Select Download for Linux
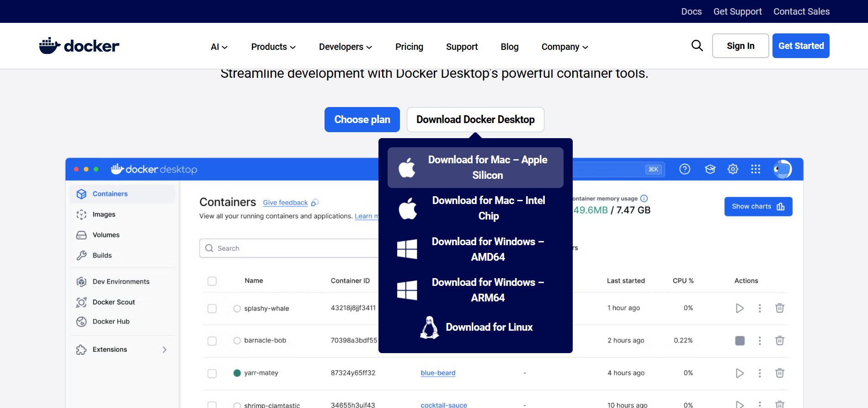The width and height of the screenshot is (868, 408). point(475,327)
